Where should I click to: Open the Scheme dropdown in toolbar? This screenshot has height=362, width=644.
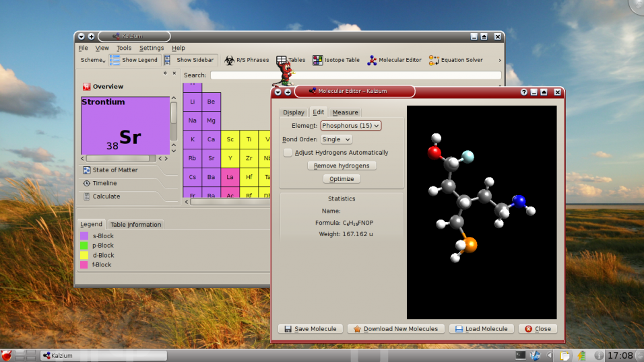(x=93, y=60)
